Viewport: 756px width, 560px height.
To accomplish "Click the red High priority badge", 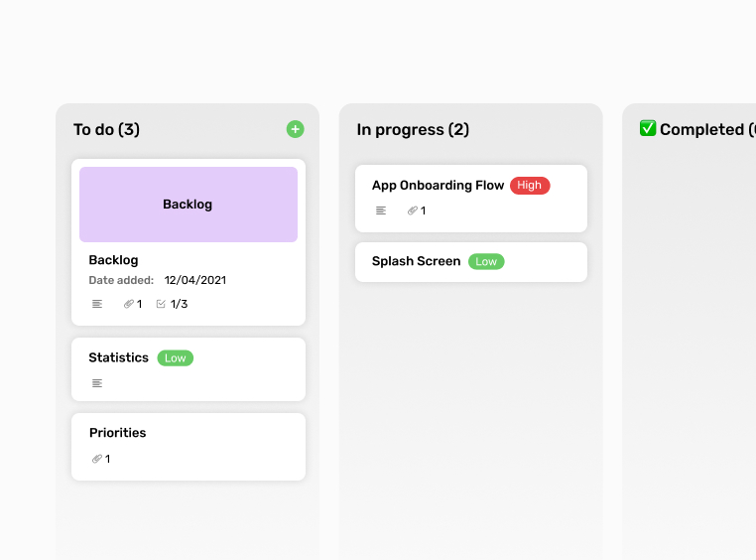I will pos(530,185).
